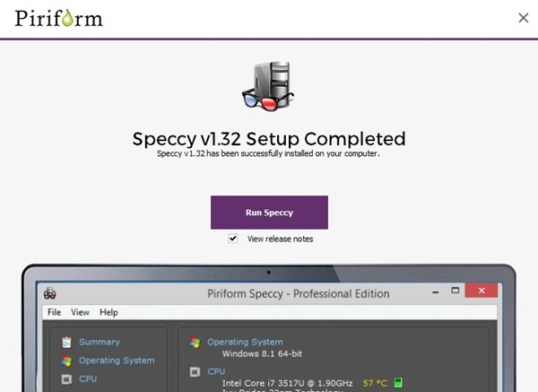Click the Summary clipboard icon
This screenshot has width=538, height=392.
pos(66,342)
